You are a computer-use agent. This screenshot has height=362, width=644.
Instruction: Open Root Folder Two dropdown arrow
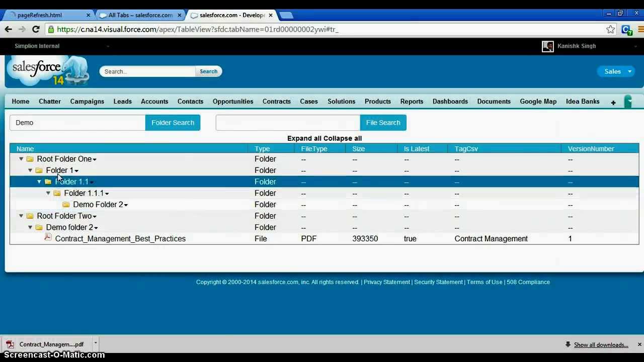(x=95, y=217)
